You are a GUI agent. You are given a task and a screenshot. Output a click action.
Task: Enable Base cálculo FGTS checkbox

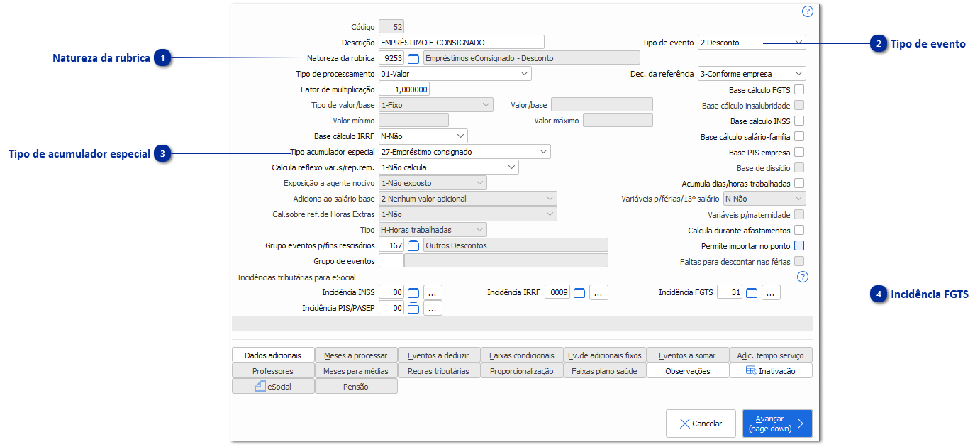(x=799, y=90)
